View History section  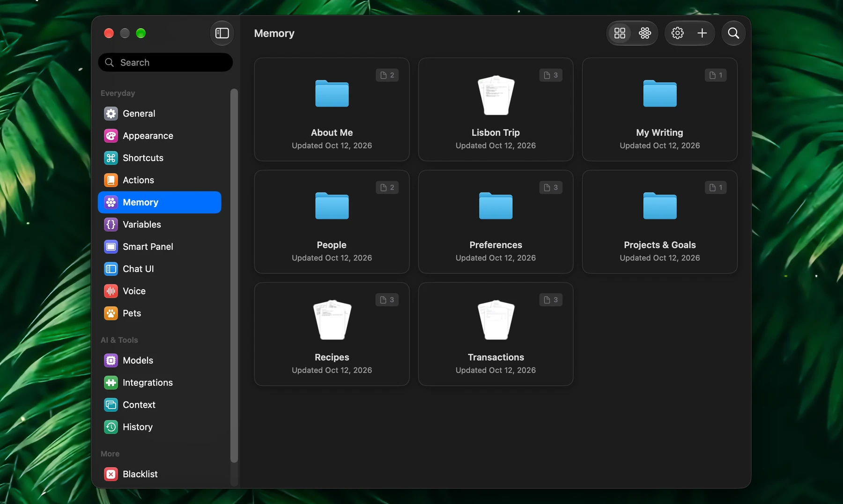pos(159,427)
